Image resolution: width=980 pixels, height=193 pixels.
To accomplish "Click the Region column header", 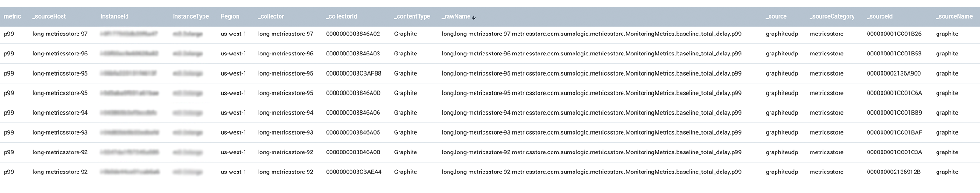I will coord(230,16).
